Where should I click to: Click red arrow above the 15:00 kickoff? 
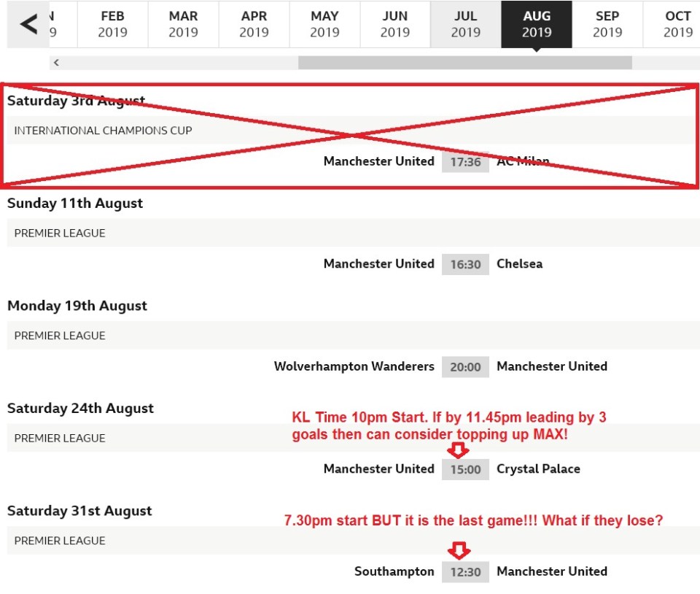coord(460,450)
